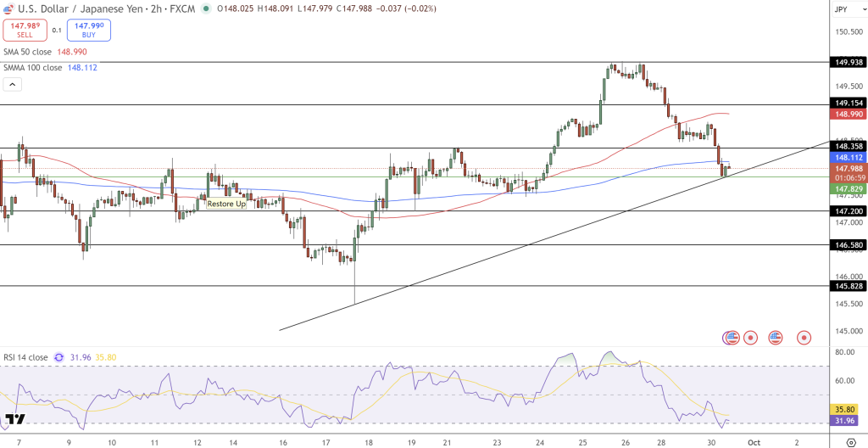Select the SMA 50 close indicator legend
This screenshot has width=868, height=448.
coord(28,52)
